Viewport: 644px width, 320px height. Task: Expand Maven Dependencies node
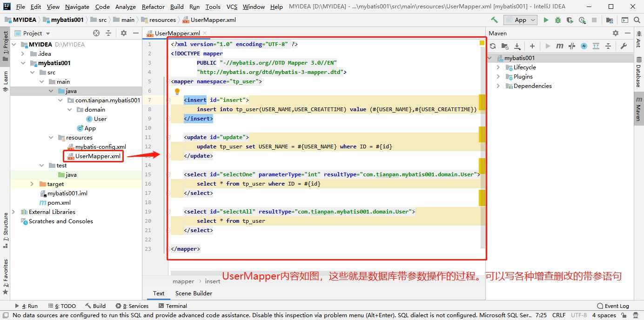498,86
